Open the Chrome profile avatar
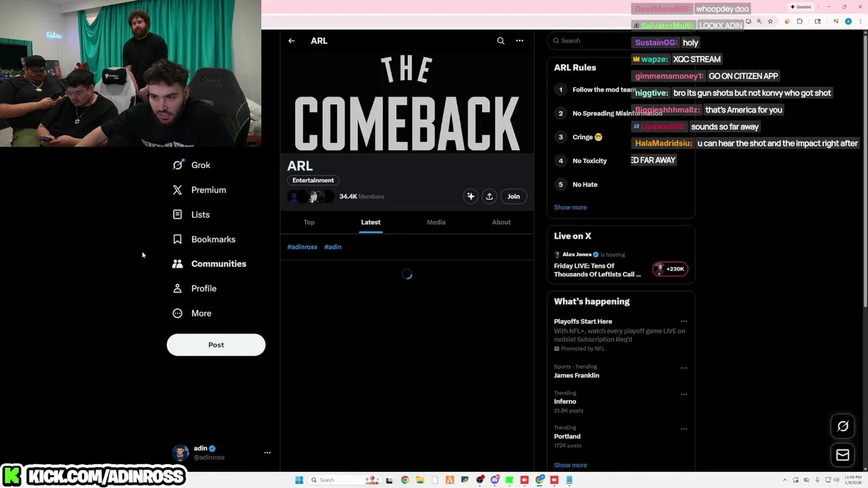Image resolution: width=868 pixels, height=488 pixels. pos(848,22)
